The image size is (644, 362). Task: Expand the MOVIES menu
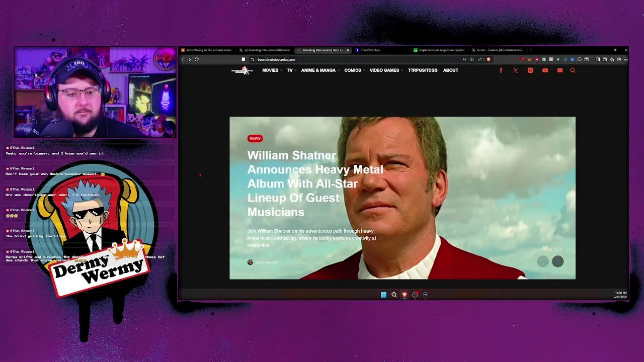[272, 70]
